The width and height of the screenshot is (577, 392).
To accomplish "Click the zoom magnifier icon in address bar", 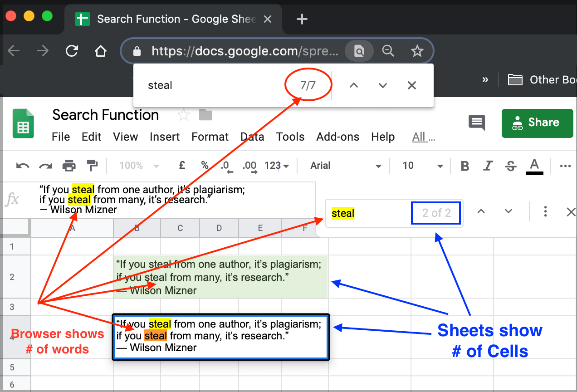I will point(388,51).
